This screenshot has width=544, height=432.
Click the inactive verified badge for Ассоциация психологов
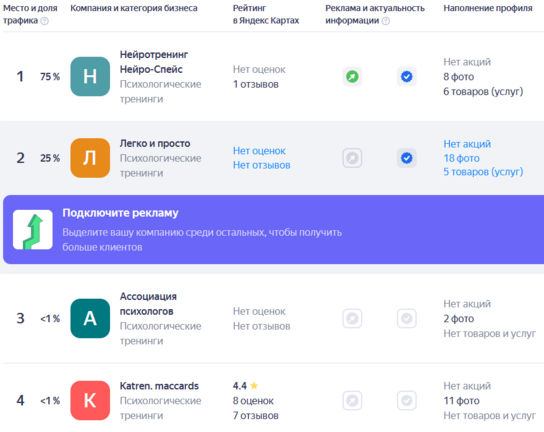click(407, 318)
